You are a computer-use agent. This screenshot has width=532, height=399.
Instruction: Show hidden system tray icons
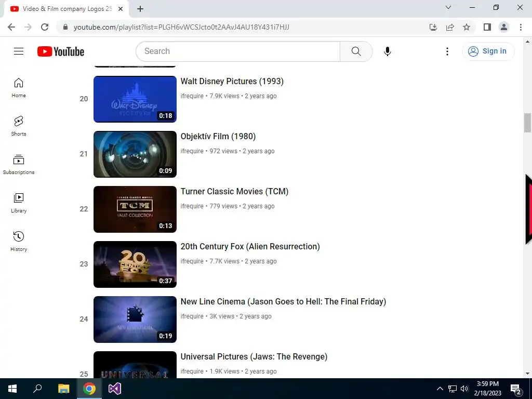pos(440,389)
